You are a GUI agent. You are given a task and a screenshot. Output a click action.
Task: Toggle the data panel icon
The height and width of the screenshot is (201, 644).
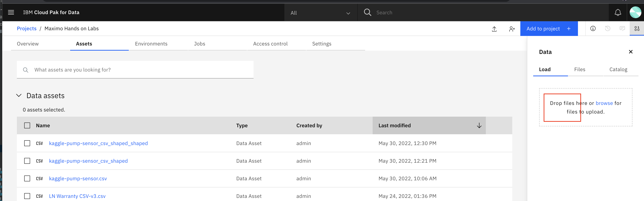coord(637,28)
